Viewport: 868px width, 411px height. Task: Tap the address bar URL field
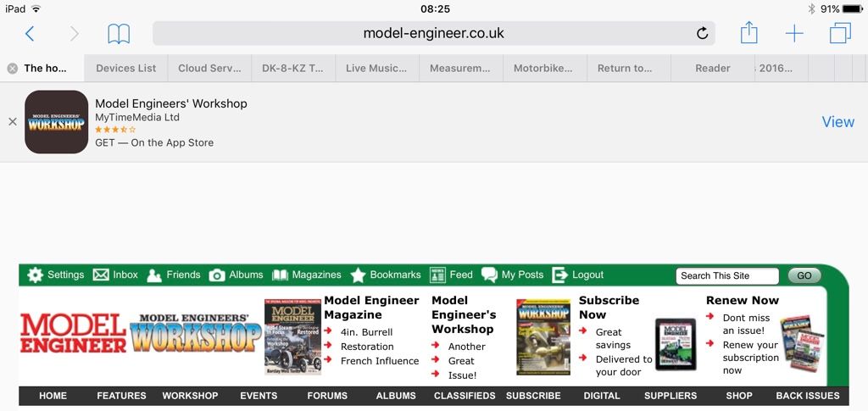(433, 34)
